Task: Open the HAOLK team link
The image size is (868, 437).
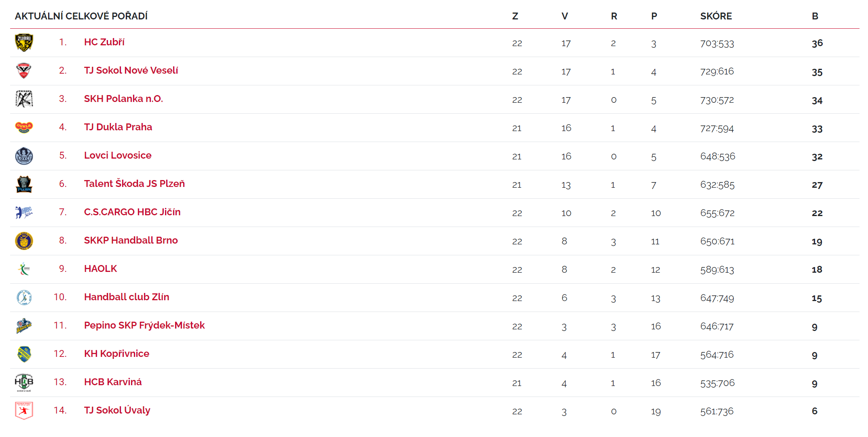Action: coord(100,269)
